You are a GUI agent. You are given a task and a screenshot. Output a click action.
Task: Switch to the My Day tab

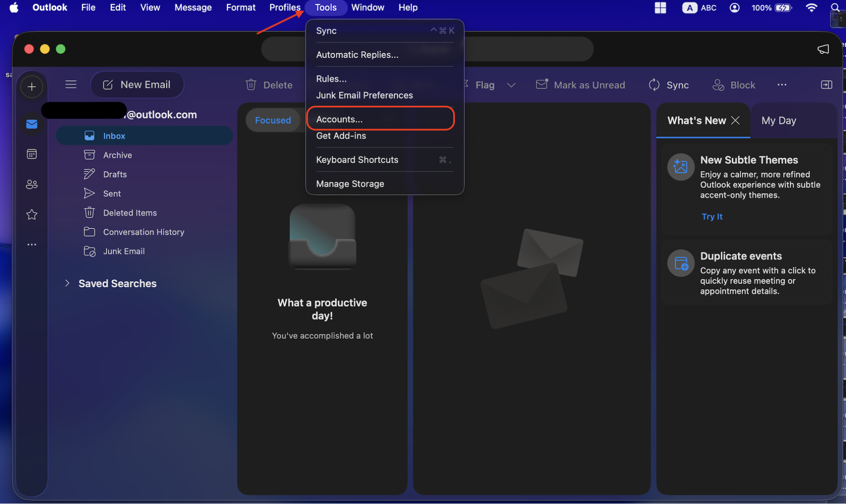click(x=778, y=121)
